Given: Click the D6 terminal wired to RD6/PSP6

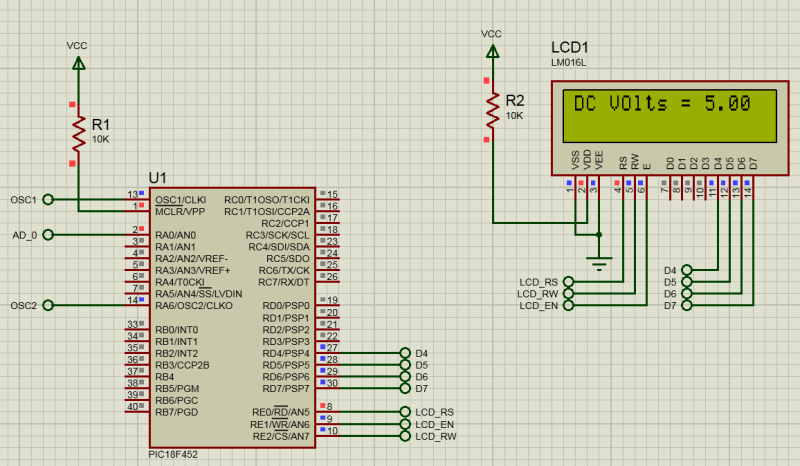Looking at the screenshot, I should coord(405,377).
